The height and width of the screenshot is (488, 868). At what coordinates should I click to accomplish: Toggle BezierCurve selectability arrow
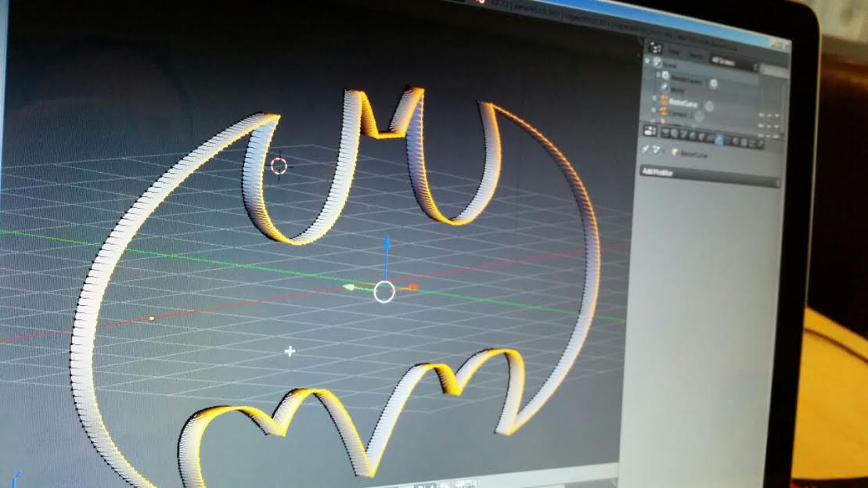769,116
